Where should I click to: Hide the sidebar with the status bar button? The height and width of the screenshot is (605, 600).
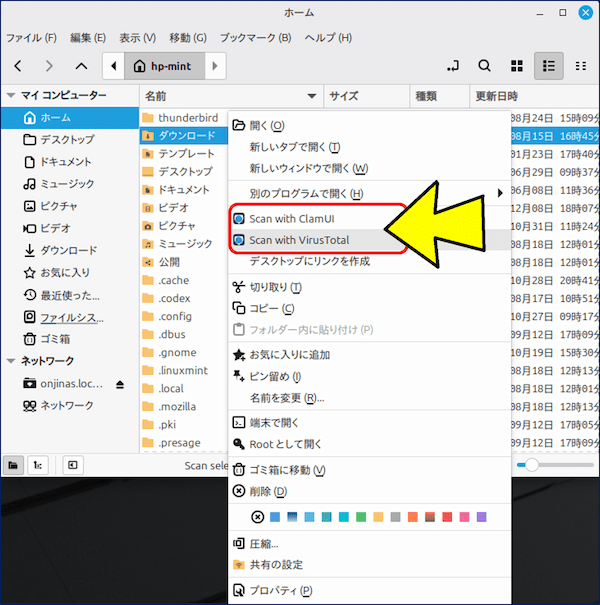[73, 465]
